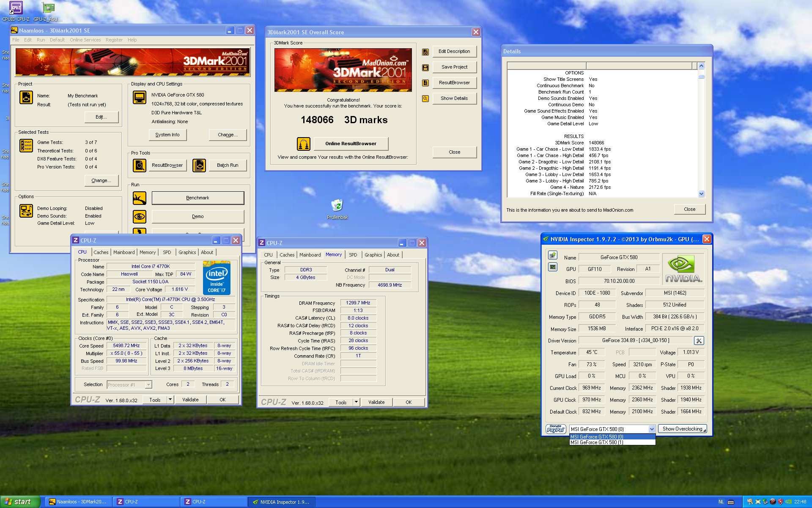This screenshot has width=812, height=508.
Task: Click the PayPal Donate button
Action: click(556, 429)
